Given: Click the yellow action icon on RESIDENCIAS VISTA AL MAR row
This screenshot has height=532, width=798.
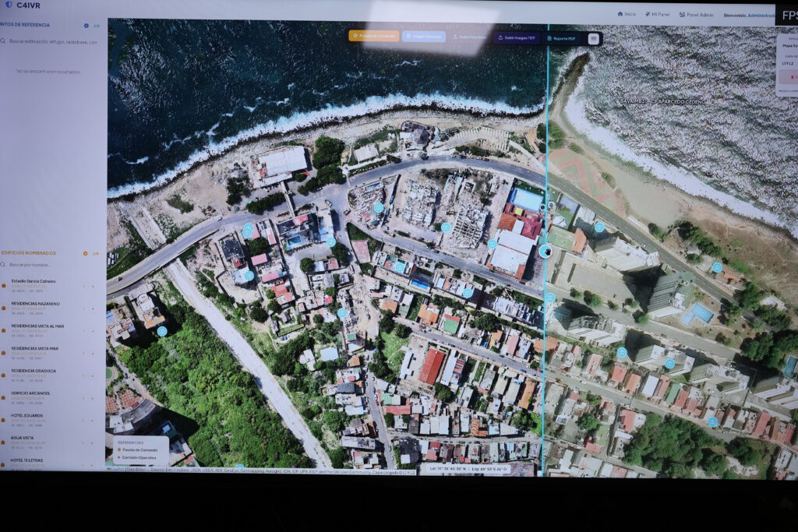Looking at the screenshot, I should (84, 331).
